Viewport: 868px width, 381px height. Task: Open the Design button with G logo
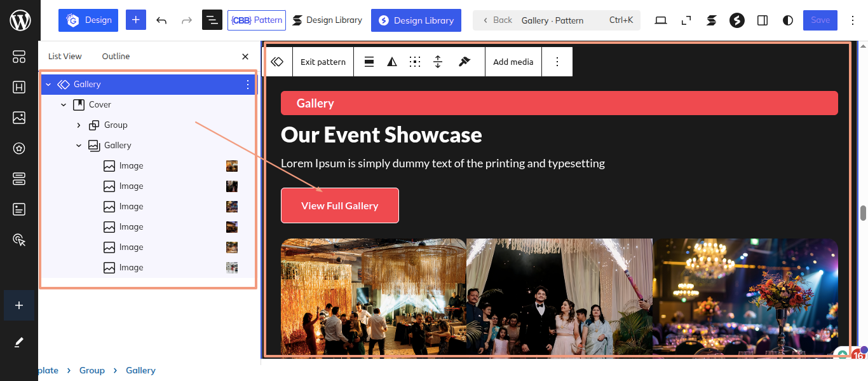coord(89,20)
